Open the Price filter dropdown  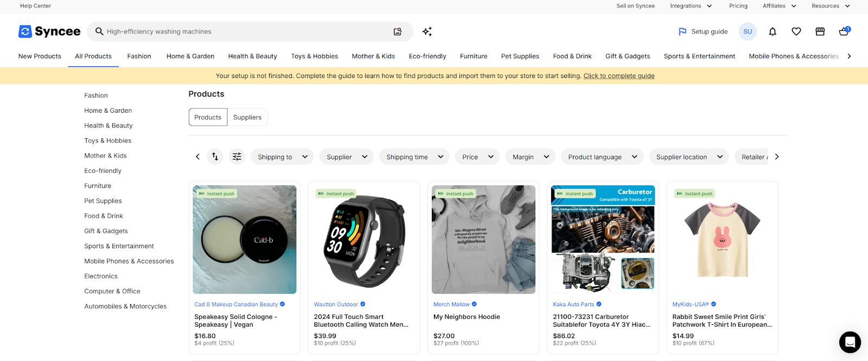point(476,157)
